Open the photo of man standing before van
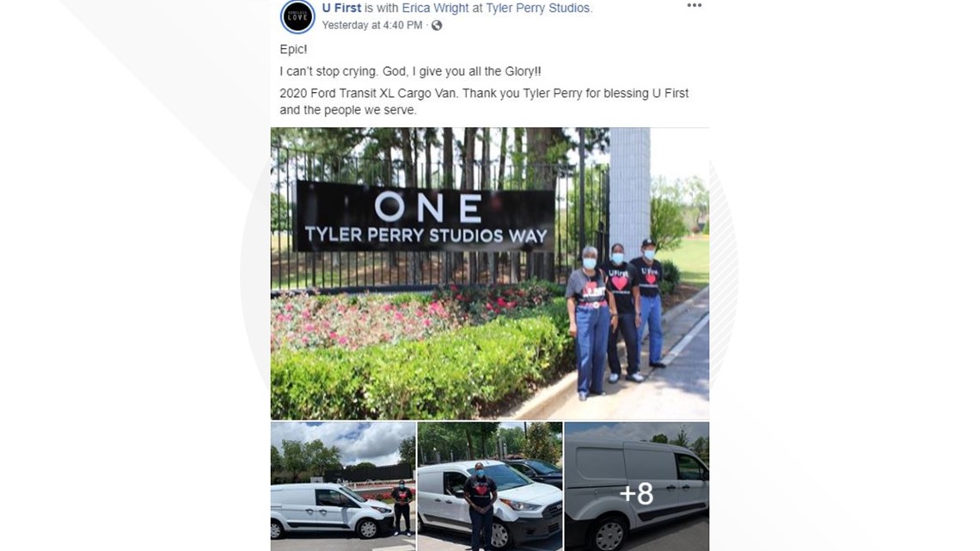The width and height of the screenshot is (980, 551). click(490, 486)
